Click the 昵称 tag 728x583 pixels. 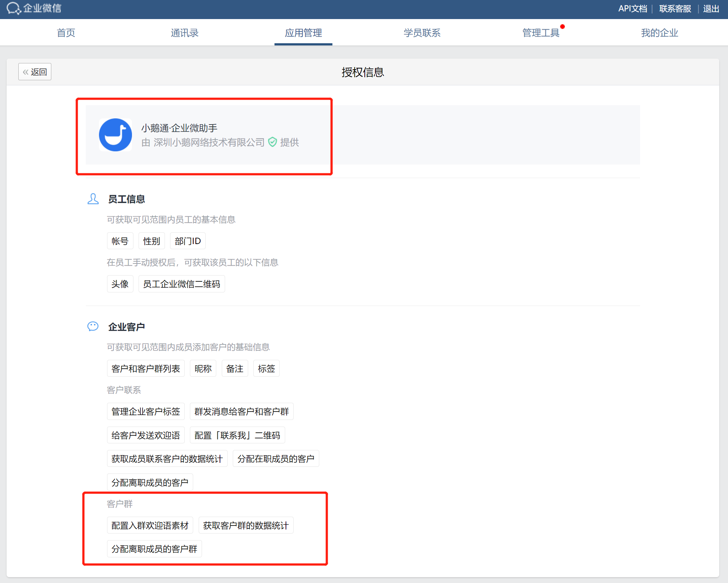(x=203, y=368)
